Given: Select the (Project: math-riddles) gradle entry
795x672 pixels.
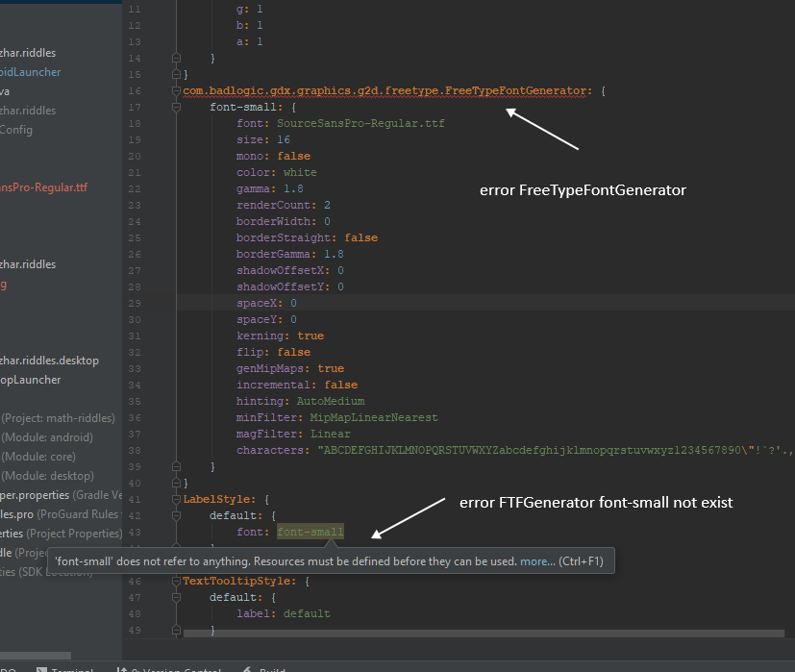Looking at the screenshot, I should tap(58, 418).
